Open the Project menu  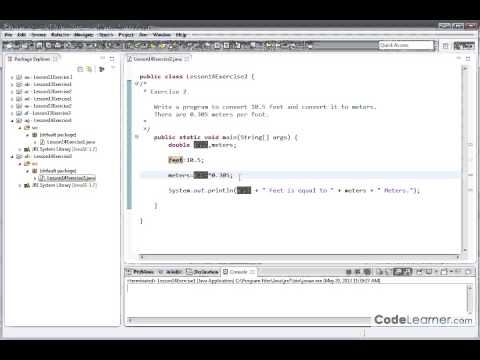click(126, 35)
